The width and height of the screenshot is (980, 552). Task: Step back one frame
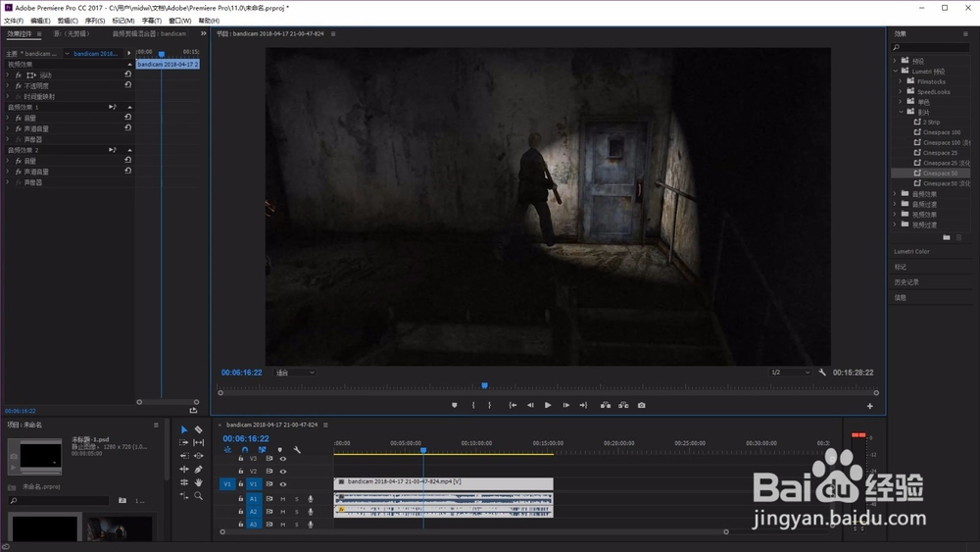coord(530,405)
